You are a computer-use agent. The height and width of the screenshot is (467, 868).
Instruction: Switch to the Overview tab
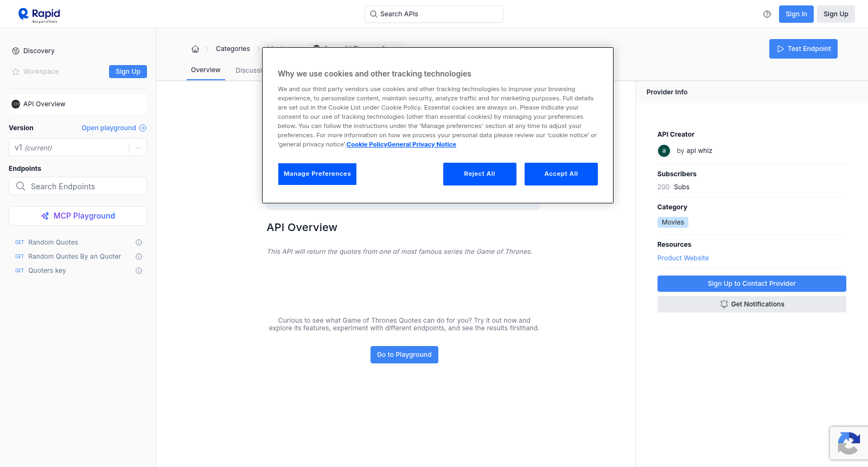pos(206,70)
